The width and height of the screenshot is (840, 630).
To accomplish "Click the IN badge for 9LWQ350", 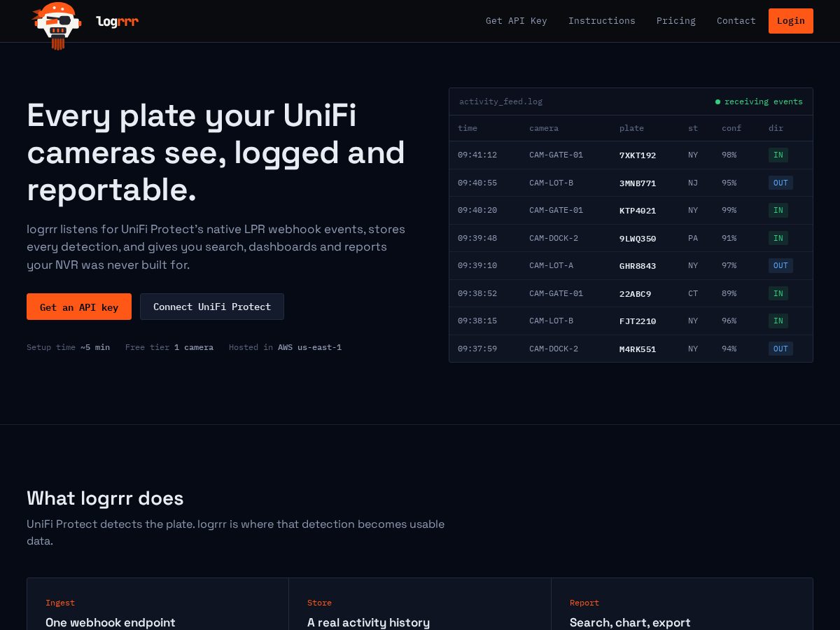I will [x=778, y=238].
